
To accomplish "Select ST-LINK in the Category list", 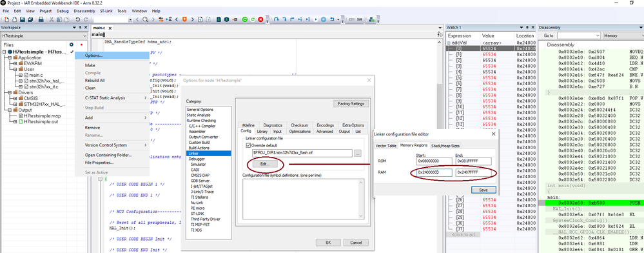I will 197,214.
